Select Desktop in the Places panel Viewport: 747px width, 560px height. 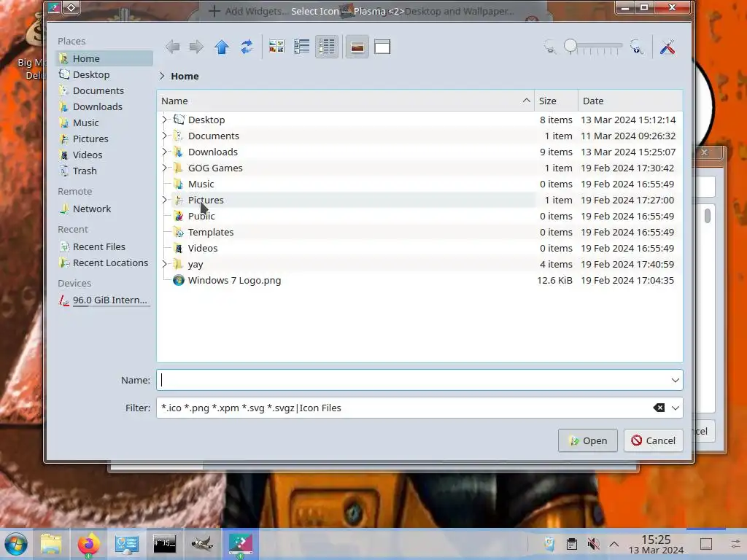[104, 75]
